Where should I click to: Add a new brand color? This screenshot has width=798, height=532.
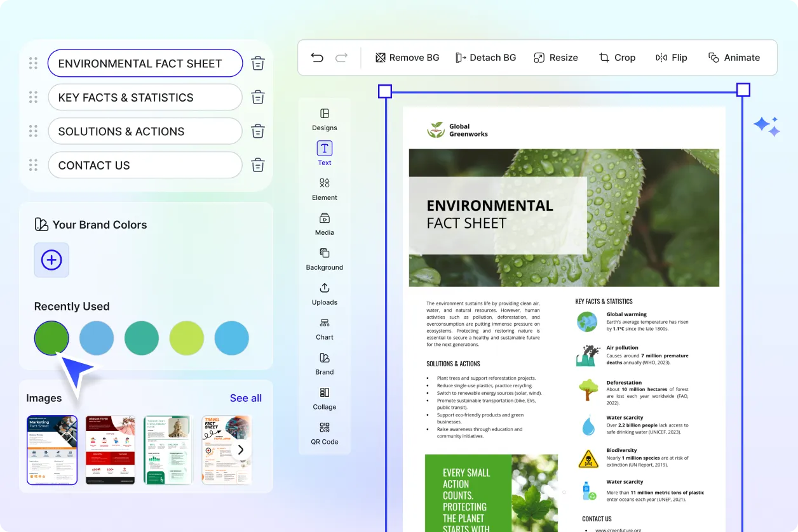pyautogui.click(x=51, y=260)
